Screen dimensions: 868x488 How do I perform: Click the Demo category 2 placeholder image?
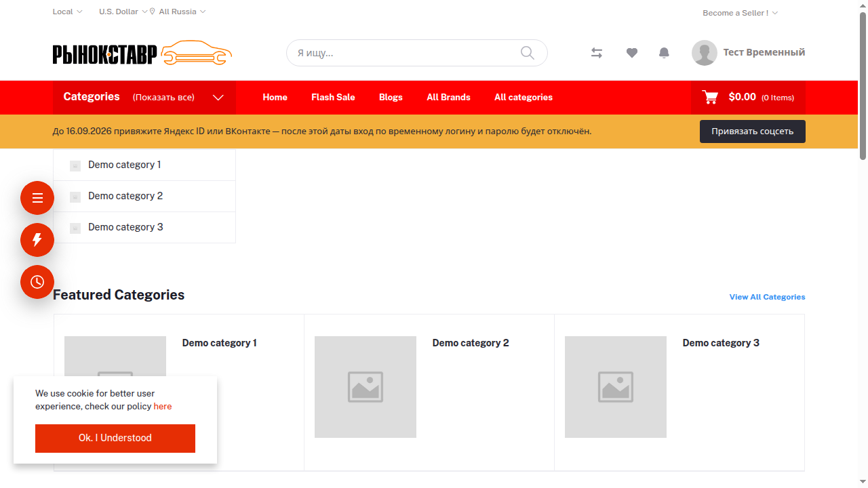[366, 387]
